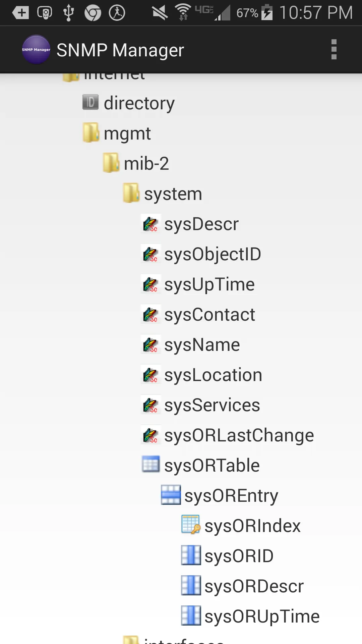The image size is (362, 644).
Task: Select sysORLastChange in the tree
Action: [x=239, y=435]
